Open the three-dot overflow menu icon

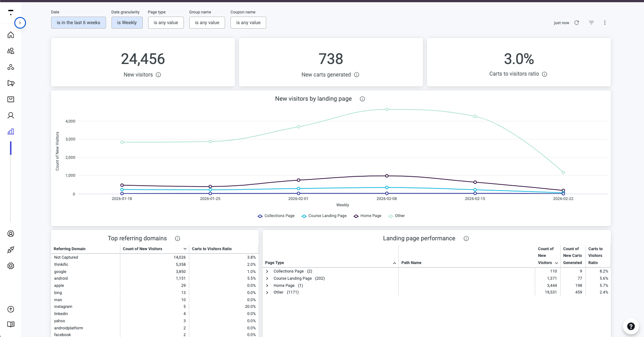pos(605,22)
